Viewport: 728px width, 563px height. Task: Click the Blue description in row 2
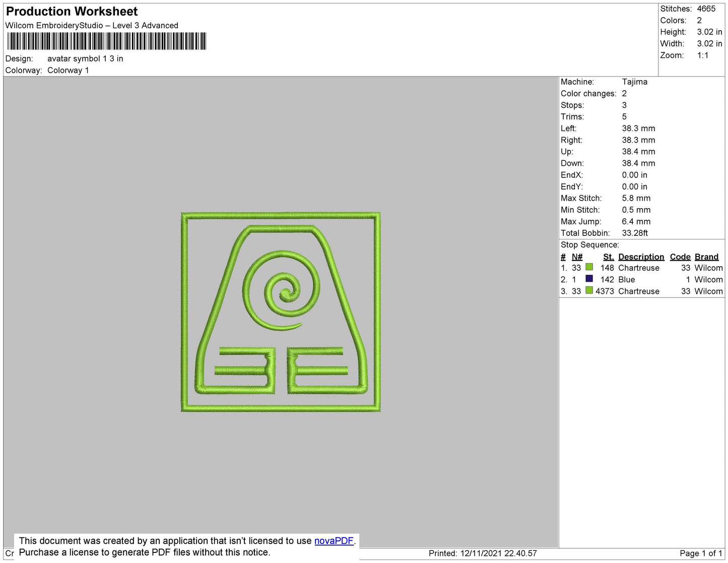coord(626,279)
